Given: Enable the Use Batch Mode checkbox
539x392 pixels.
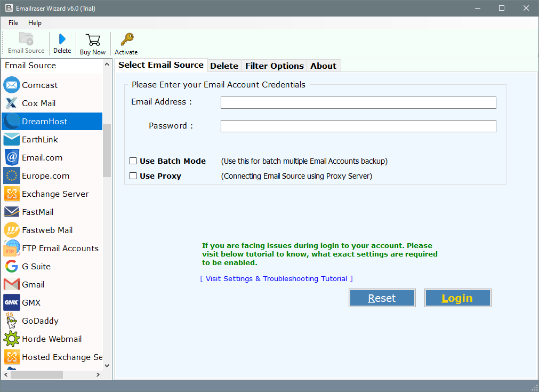Looking at the screenshot, I should click(133, 161).
